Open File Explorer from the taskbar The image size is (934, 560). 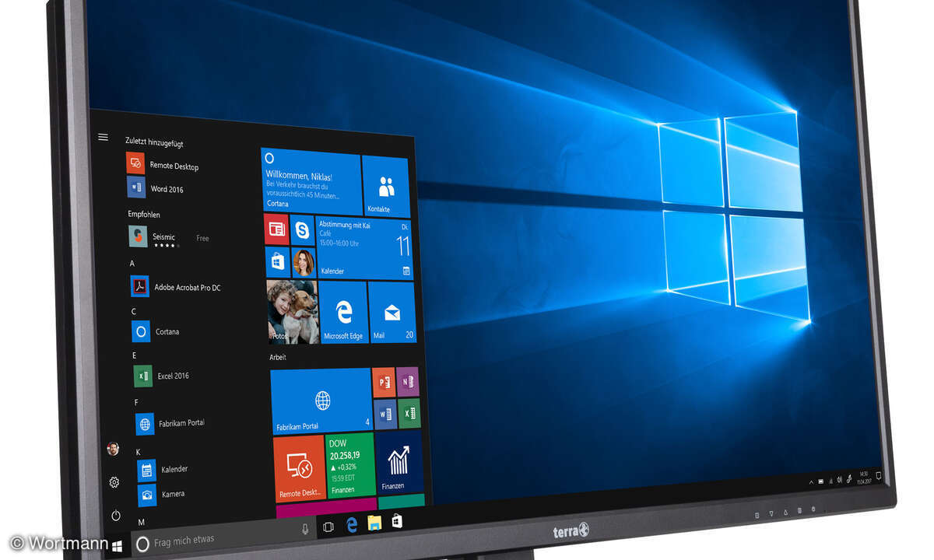(374, 523)
